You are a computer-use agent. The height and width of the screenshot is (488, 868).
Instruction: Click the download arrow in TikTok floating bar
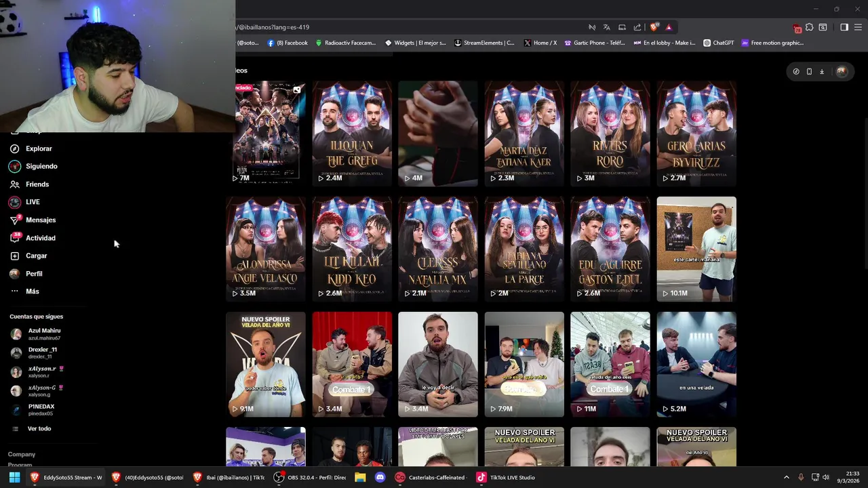tap(822, 71)
